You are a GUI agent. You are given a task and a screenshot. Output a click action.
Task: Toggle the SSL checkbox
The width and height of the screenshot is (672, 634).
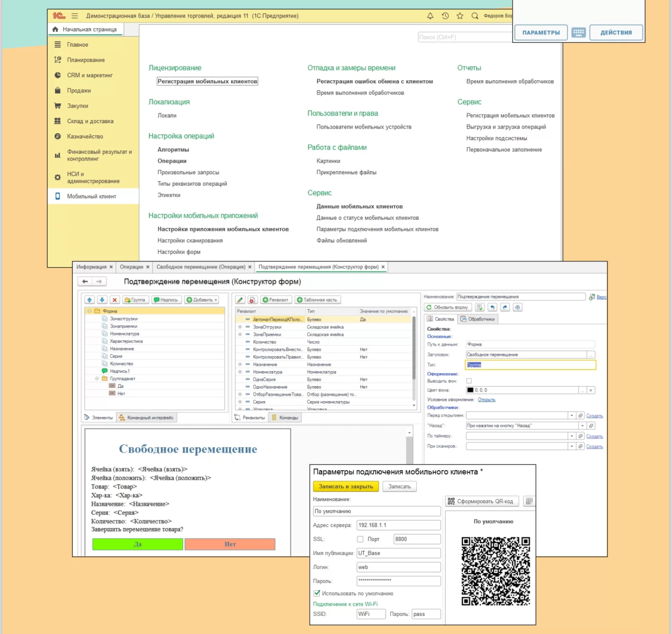click(360, 539)
